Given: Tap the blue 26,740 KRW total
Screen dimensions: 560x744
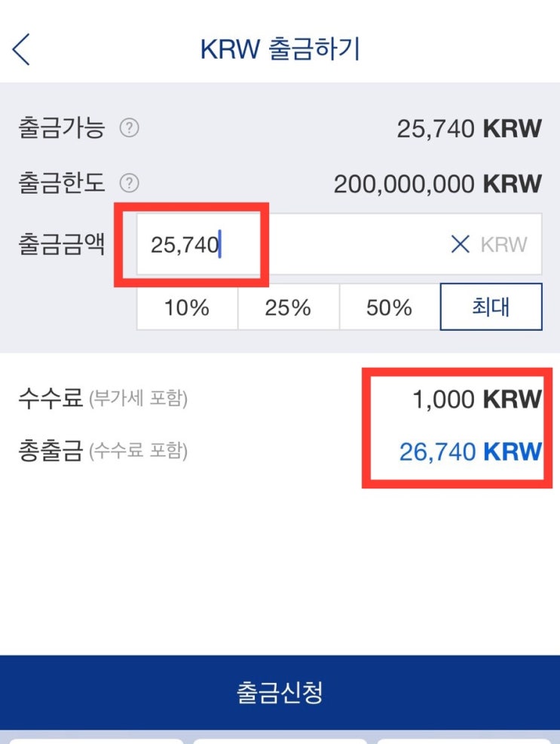Looking at the screenshot, I should pos(470,452).
